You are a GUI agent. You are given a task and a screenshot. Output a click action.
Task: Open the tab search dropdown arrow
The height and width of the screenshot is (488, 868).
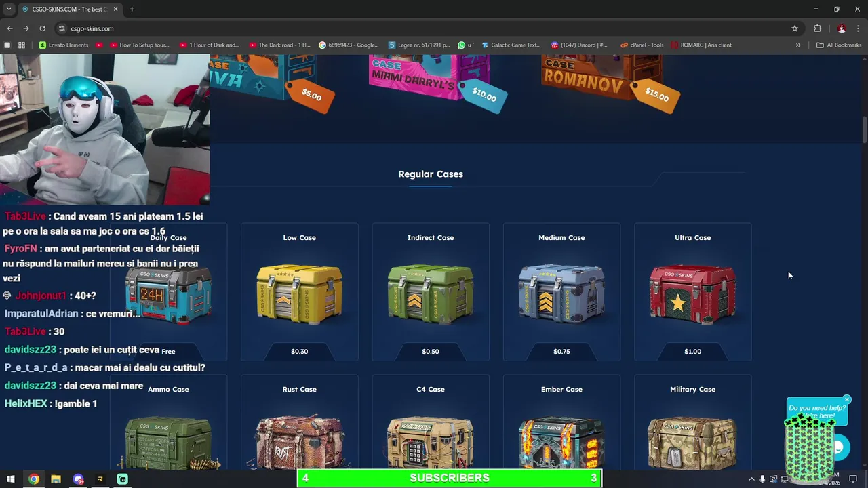(9, 9)
